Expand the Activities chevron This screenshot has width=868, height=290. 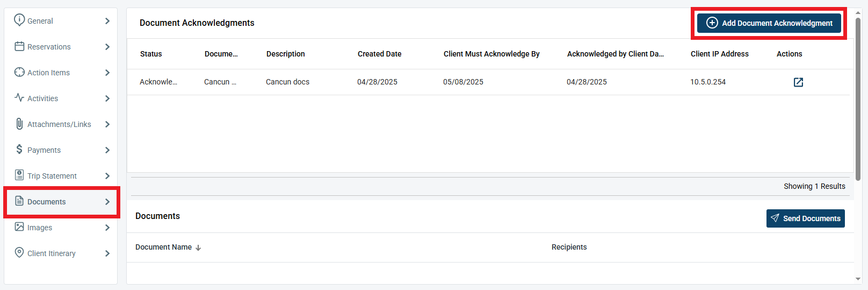tap(107, 98)
